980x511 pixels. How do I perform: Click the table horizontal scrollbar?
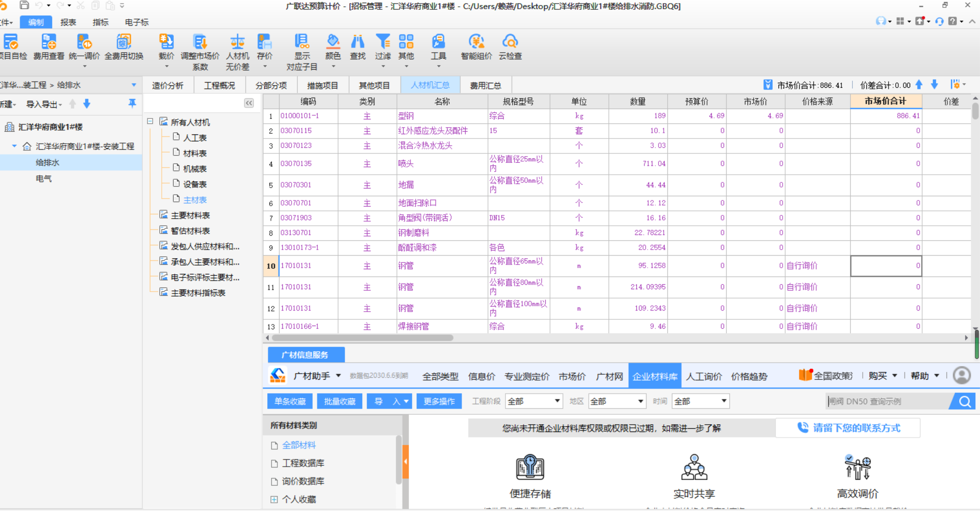(362, 338)
